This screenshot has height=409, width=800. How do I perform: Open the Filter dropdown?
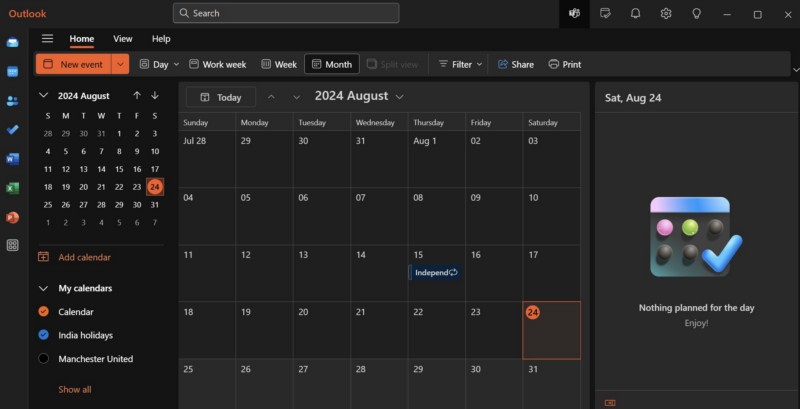point(460,64)
